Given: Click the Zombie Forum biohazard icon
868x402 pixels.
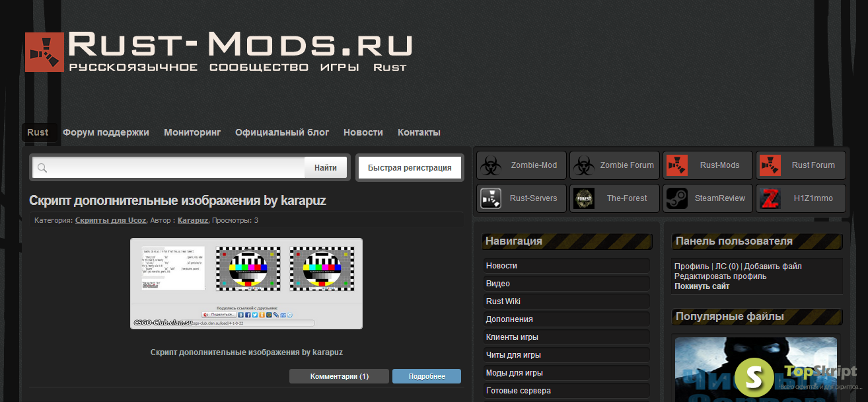Looking at the screenshot, I should [x=583, y=165].
